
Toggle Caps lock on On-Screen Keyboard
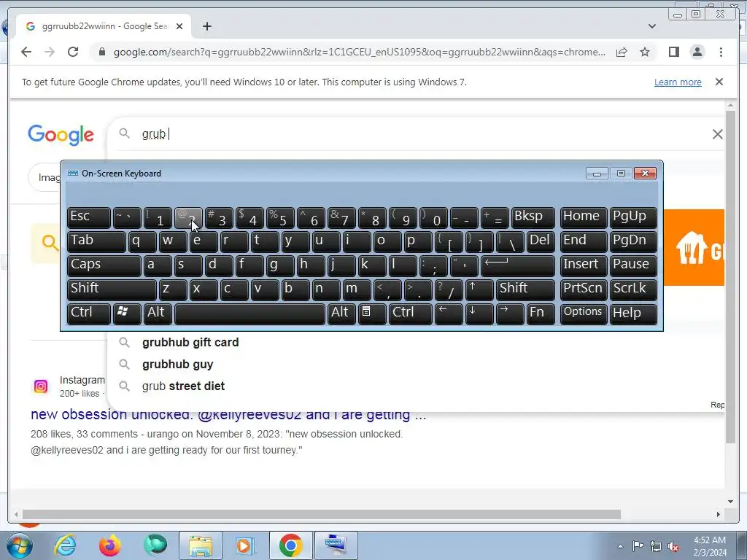(104, 265)
